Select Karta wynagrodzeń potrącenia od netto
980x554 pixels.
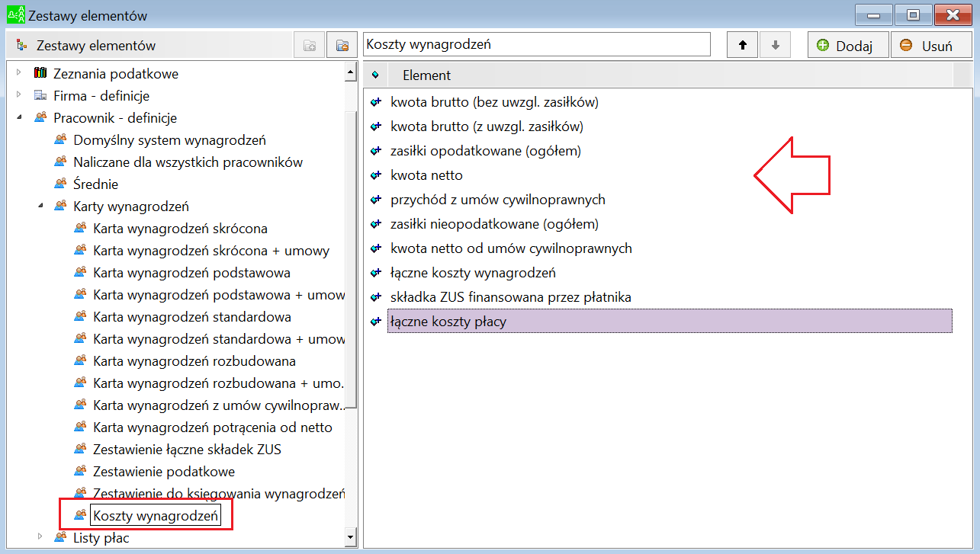[213, 428]
